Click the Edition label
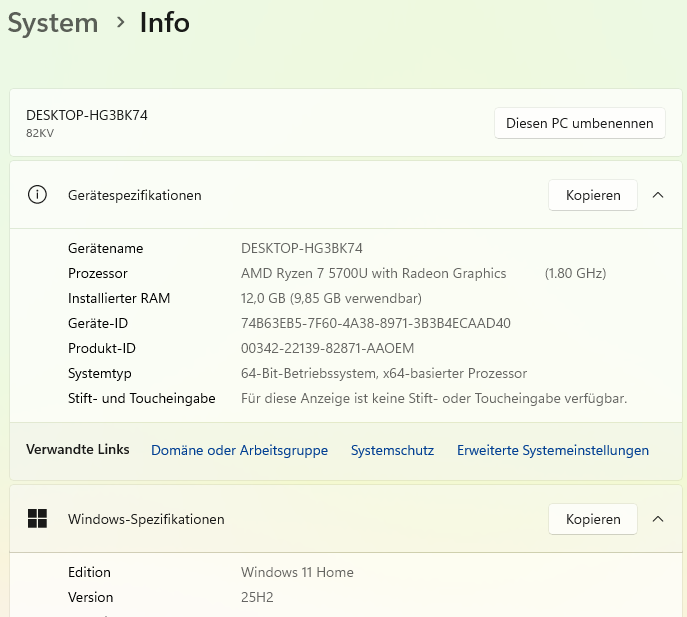The image size is (687, 617). pyautogui.click(x=89, y=572)
